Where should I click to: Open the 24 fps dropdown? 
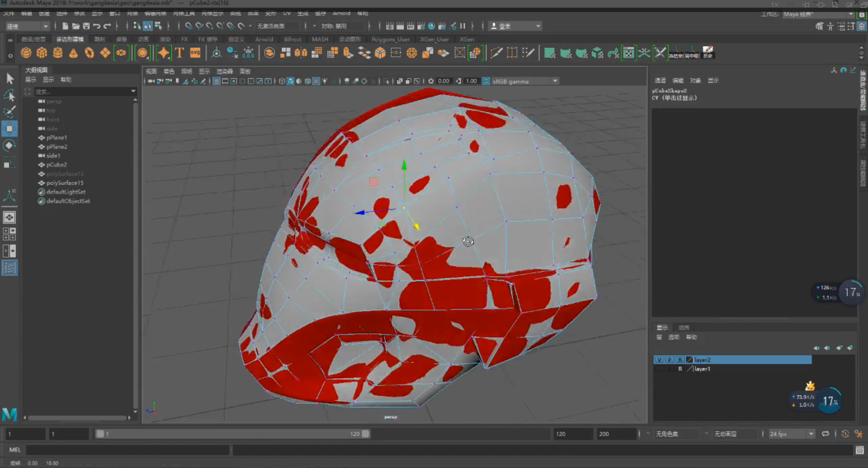(x=791, y=434)
